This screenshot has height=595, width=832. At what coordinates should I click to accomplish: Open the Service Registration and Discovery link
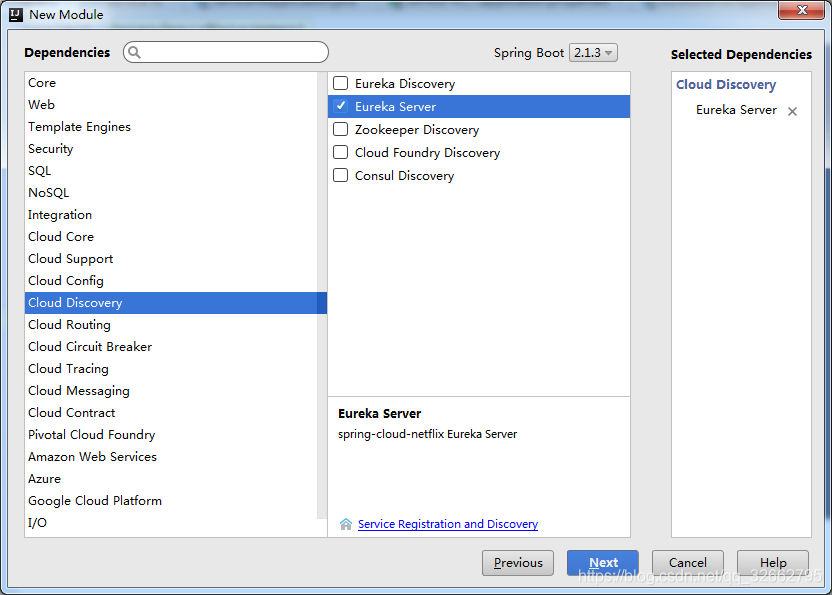click(x=448, y=524)
